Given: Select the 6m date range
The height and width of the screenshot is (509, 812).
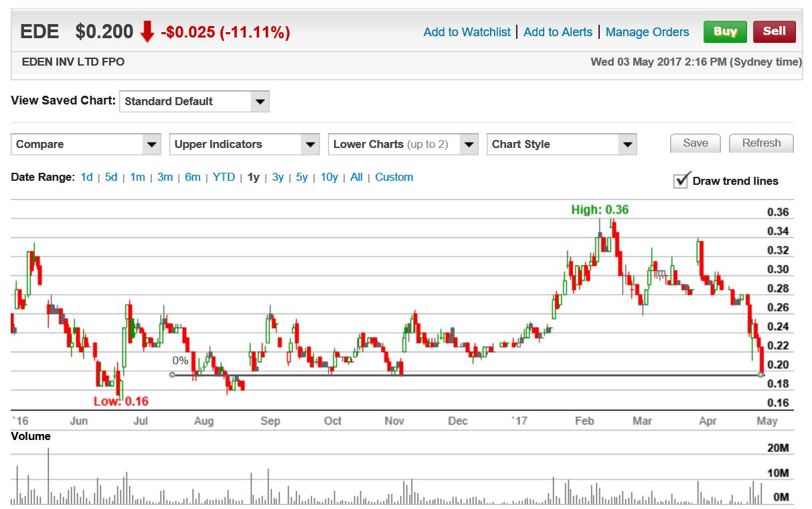Looking at the screenshot, I should 193,177.
